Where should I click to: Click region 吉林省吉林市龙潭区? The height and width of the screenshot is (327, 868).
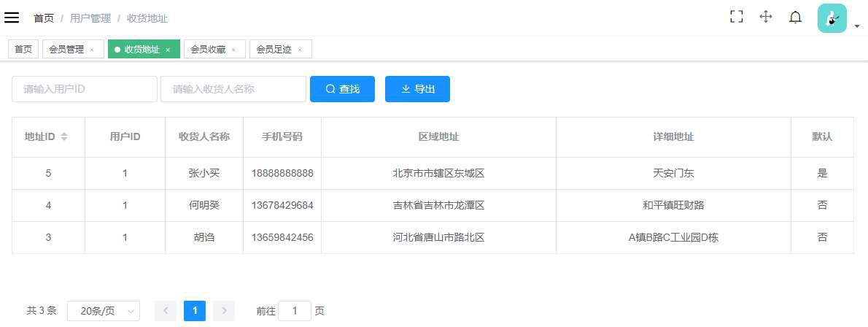coord(438,205)
